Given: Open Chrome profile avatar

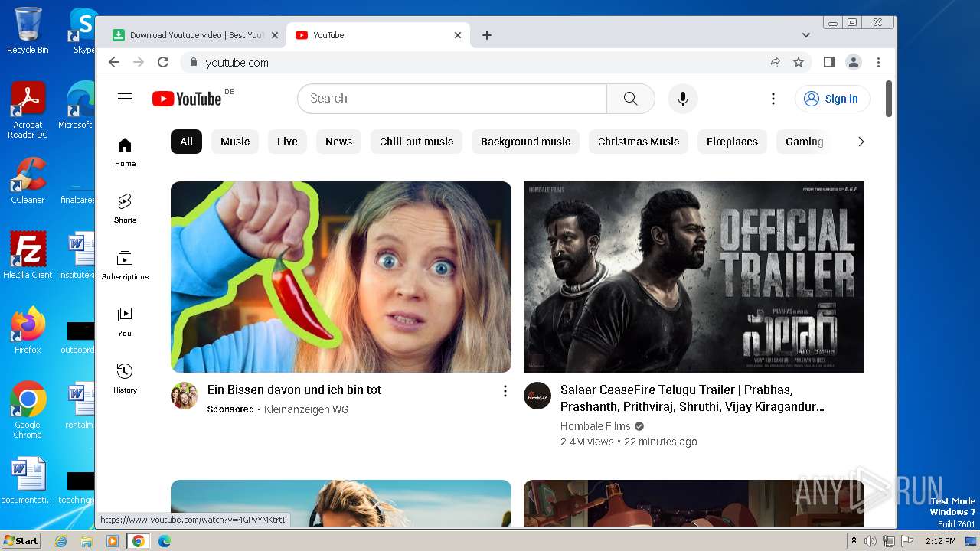Looking at the screenshot, I should point(854,63).
